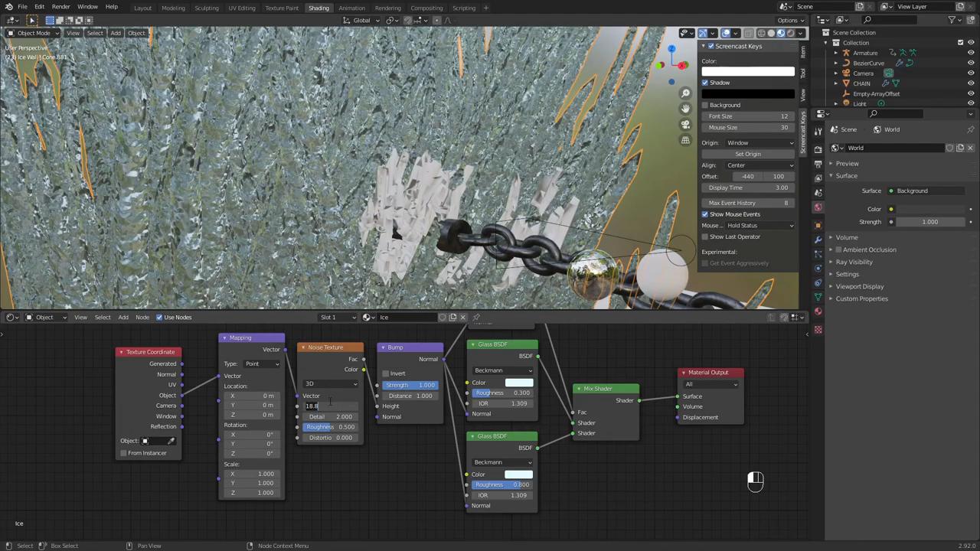
Task: Open the Tool properties tab icon
Action: click(818, 132)
